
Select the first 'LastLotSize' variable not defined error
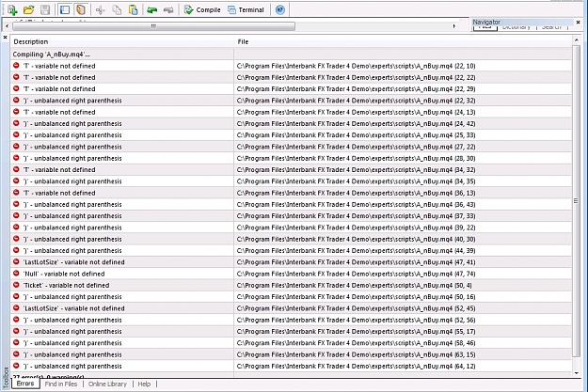pyautogui.click(x=291, y=262)
